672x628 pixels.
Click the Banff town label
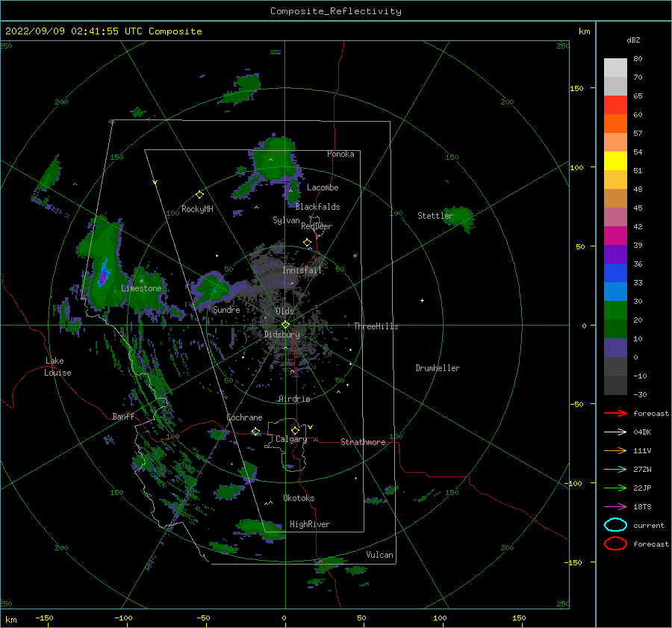click(x=123, y=417)
